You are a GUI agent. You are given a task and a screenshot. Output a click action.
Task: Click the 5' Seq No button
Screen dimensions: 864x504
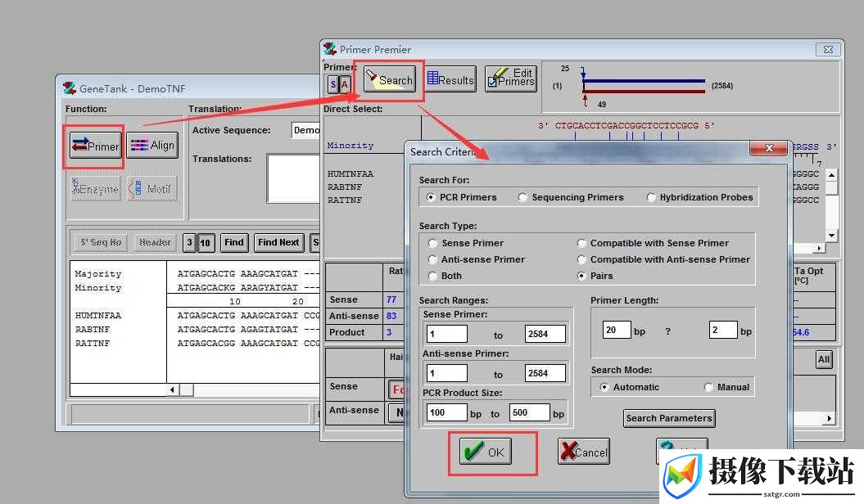pyautogui.click(x=100, y=242)
